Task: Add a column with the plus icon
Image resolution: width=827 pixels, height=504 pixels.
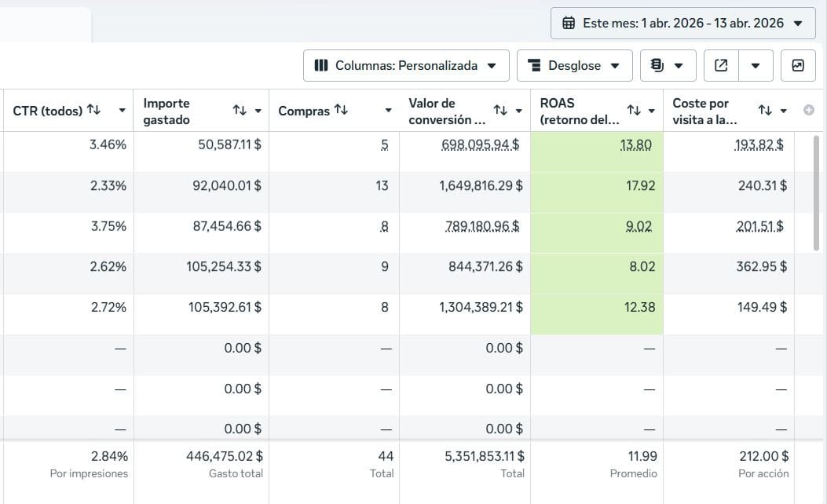Action: point(808,110)
